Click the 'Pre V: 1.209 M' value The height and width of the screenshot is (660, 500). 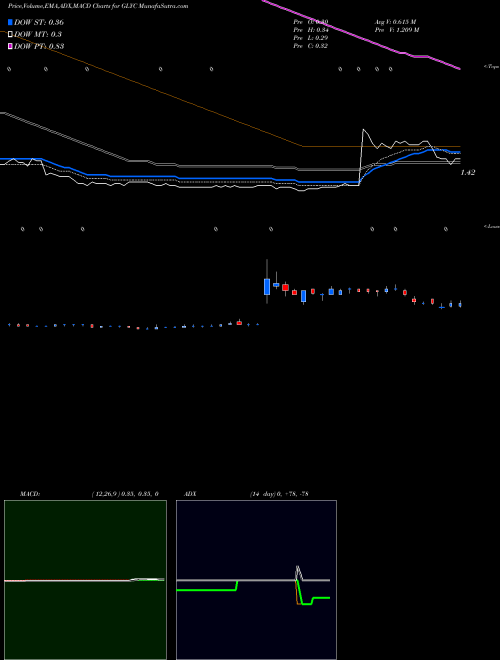click(x=397, y=30)
